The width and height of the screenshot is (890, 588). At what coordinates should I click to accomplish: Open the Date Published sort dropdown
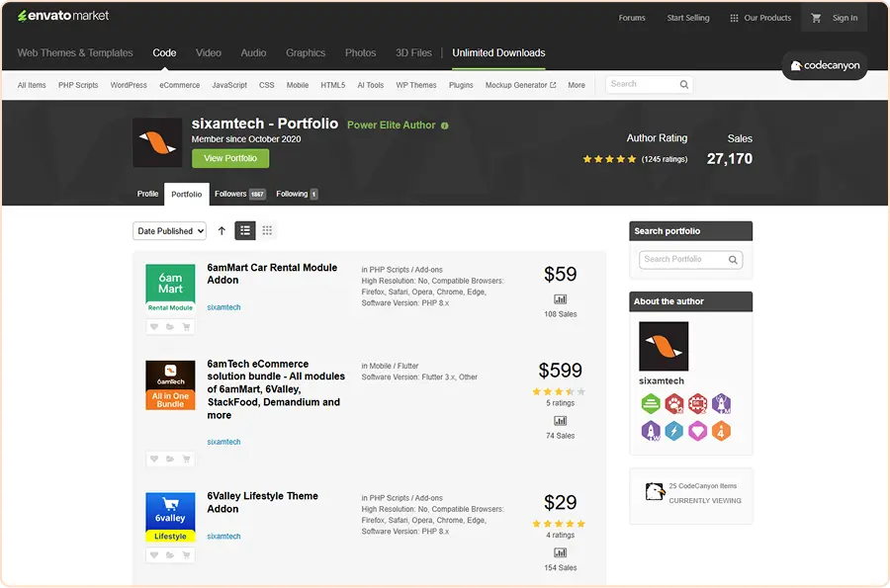[x=170, y=231]
